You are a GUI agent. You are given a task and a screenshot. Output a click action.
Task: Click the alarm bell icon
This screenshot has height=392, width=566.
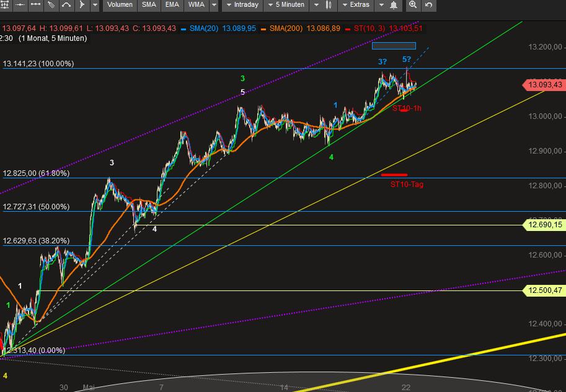pyautogui.click(x=394, y=6)
